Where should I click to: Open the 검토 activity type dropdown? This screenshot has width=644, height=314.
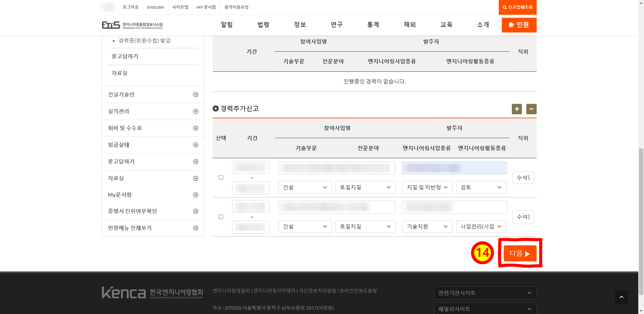click(481, 187)
